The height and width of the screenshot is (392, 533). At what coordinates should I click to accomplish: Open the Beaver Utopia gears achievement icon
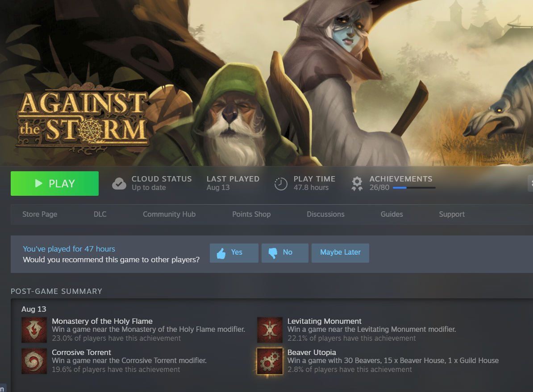270,361
